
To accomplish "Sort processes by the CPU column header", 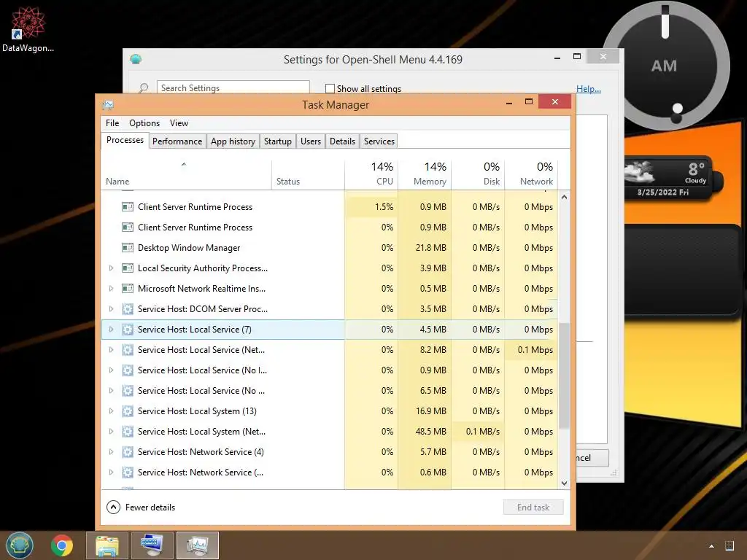I will point(371,174).
